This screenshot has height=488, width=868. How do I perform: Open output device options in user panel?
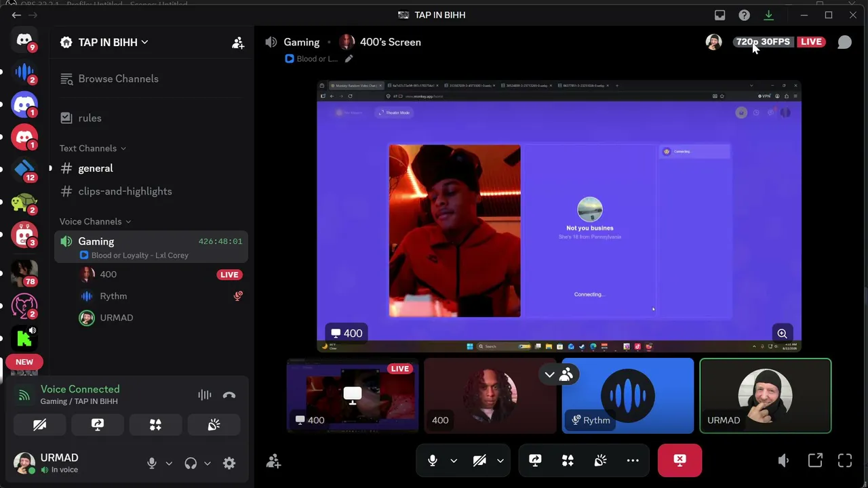coord(208,464)
